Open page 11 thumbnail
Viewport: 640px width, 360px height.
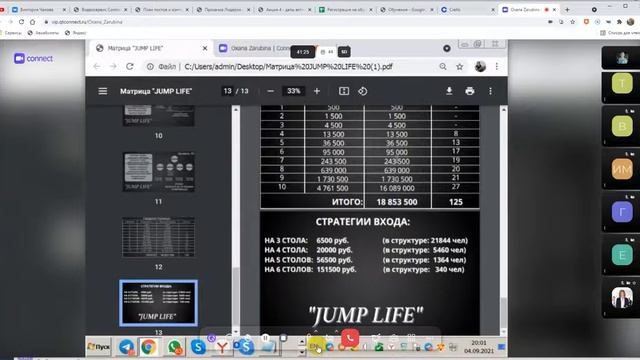point(159,172)
